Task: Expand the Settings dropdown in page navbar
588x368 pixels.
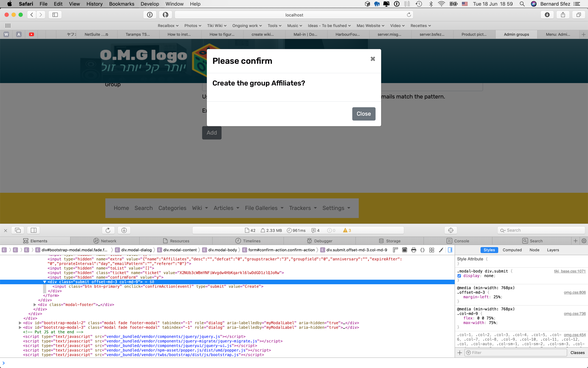Action: point(336,208)
